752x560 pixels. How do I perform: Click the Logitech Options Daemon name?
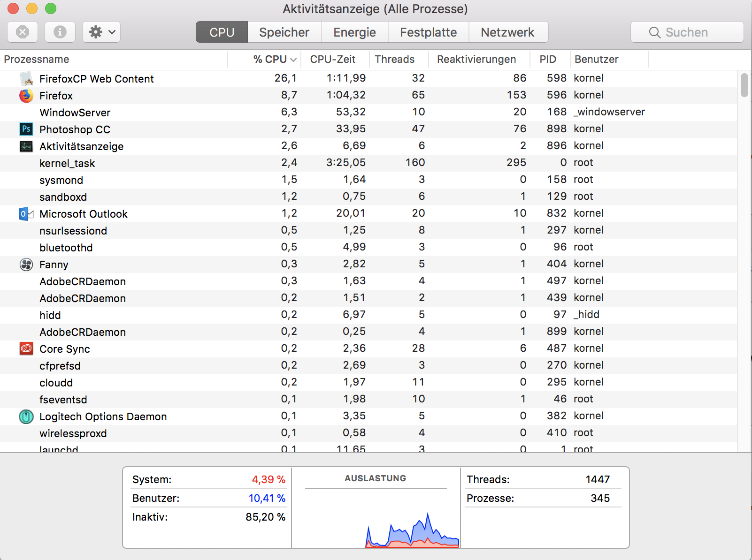[103, 416]
